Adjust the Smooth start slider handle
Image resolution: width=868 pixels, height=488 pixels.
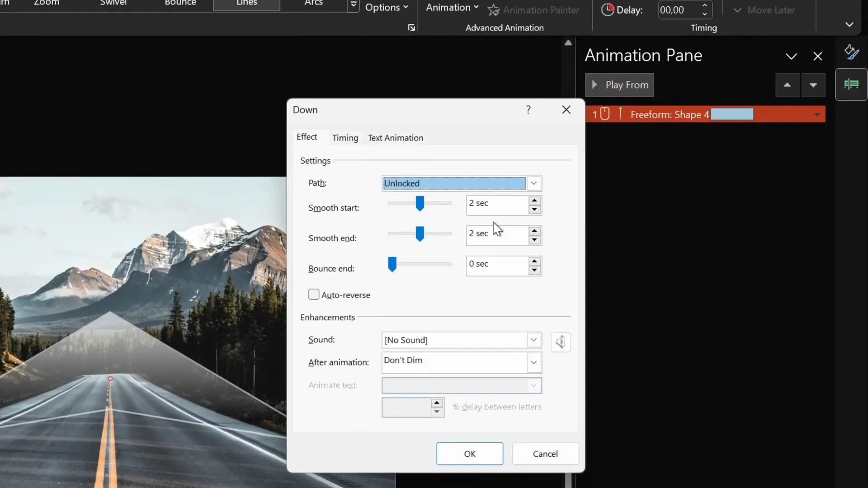[420, 204]
